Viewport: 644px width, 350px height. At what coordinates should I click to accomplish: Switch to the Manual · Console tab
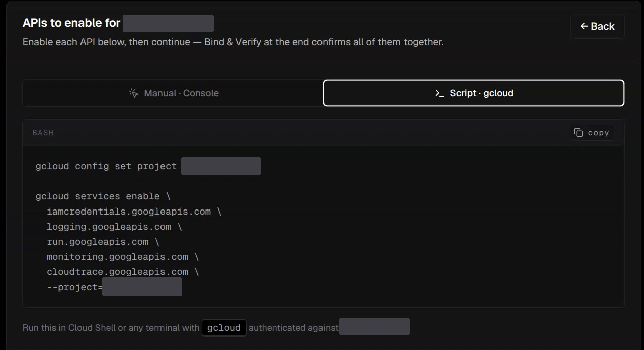pyautogui.click(x=173, y=93)
